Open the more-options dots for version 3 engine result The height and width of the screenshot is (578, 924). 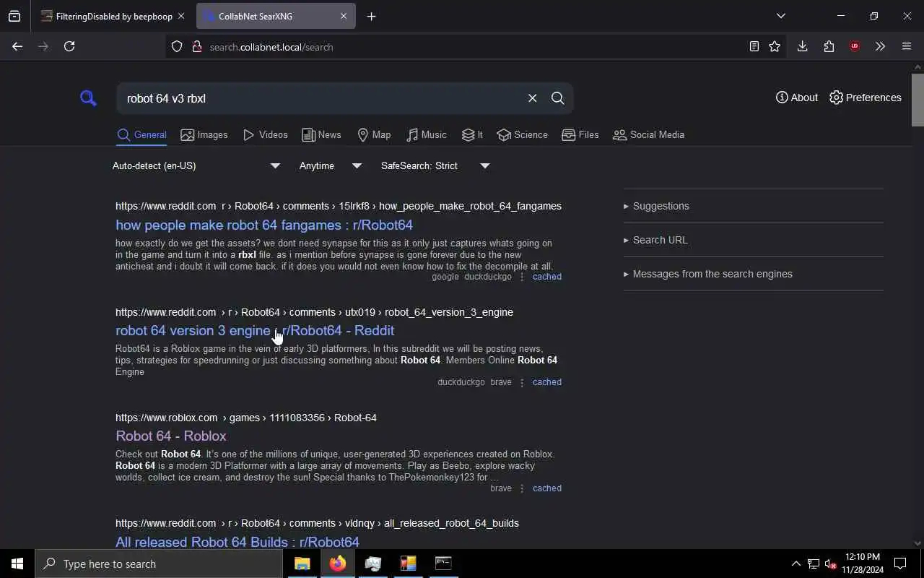click(x=522, y=382)
